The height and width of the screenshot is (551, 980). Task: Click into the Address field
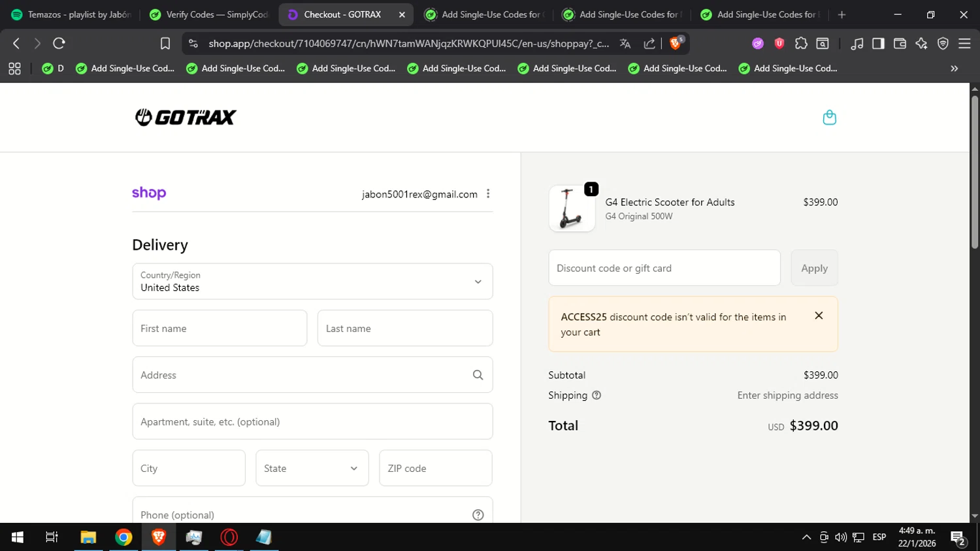point(312,375)
